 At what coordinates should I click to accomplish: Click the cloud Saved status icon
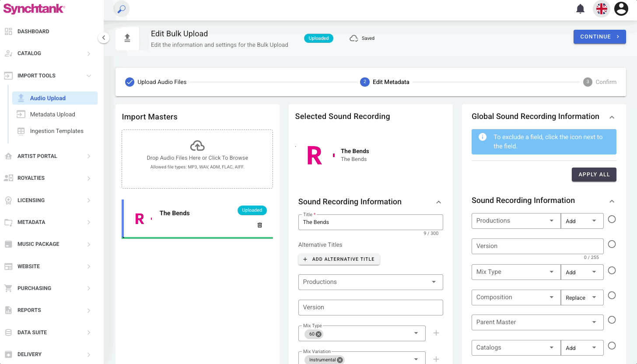point(353,38)
